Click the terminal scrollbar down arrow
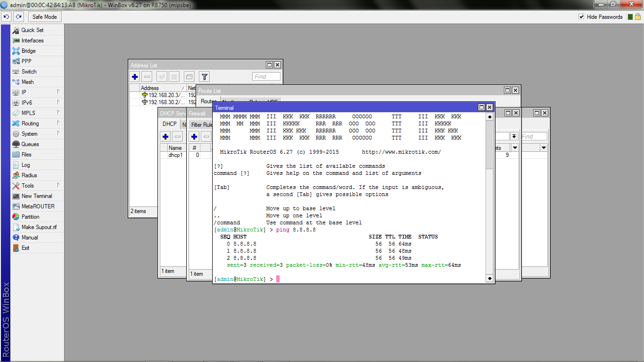 [x=489, y=279]
